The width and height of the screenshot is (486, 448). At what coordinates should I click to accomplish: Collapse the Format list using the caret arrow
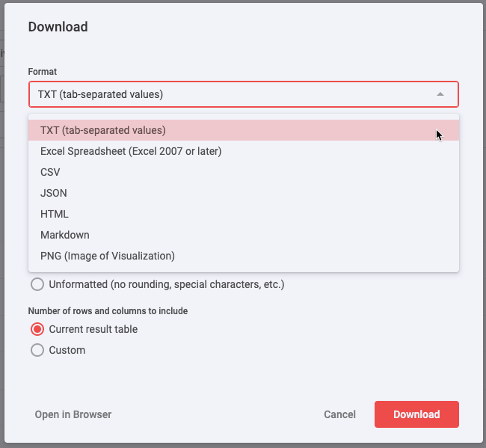(x=440, y=94)
